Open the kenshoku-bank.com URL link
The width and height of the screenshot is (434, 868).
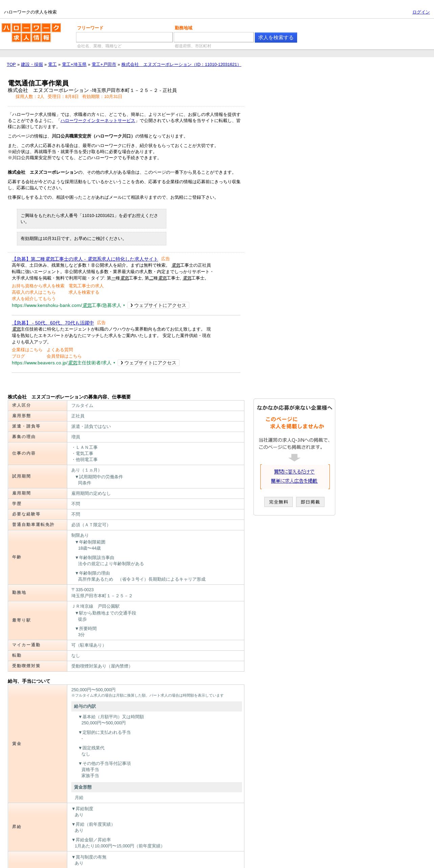pyautogui.click(x=66, y=305)
